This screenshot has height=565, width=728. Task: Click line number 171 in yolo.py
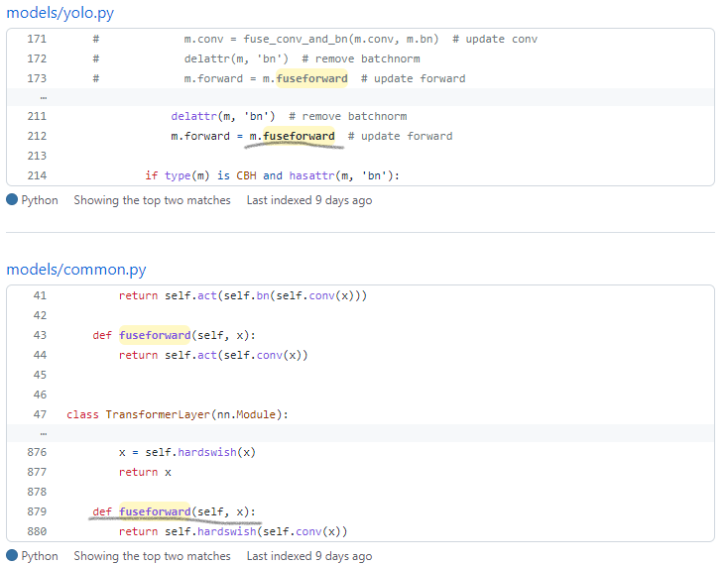click(37, 39)
